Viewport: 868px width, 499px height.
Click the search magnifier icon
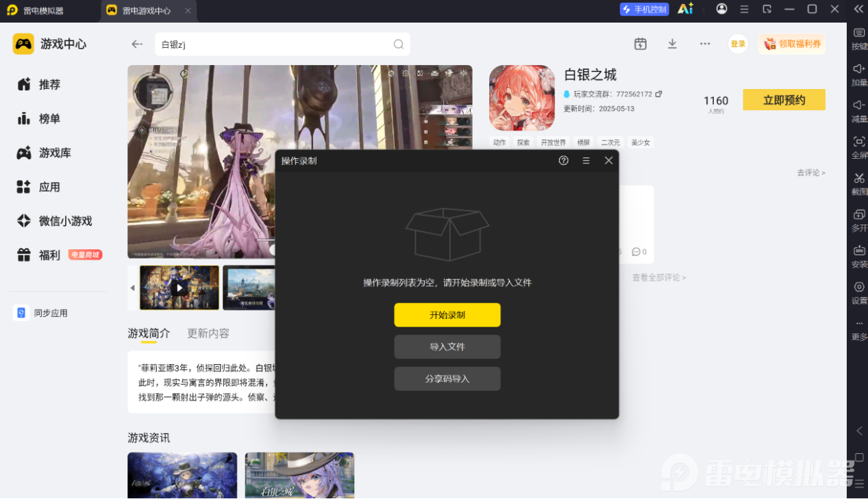[398, 44]
